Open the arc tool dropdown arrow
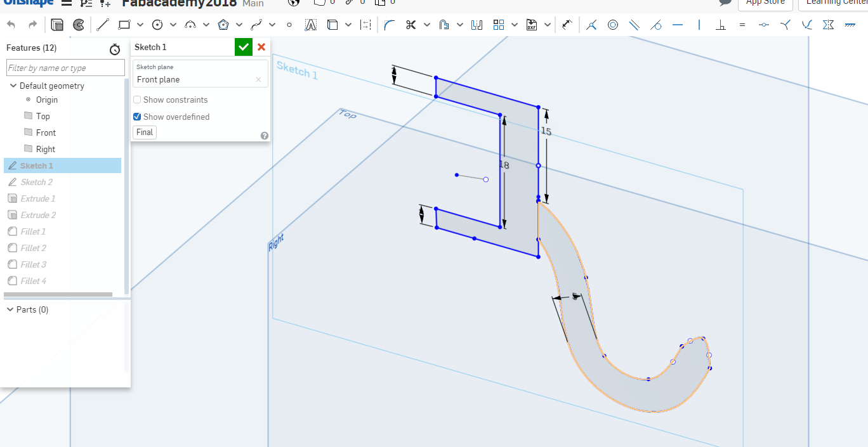 tap(206, 25)
